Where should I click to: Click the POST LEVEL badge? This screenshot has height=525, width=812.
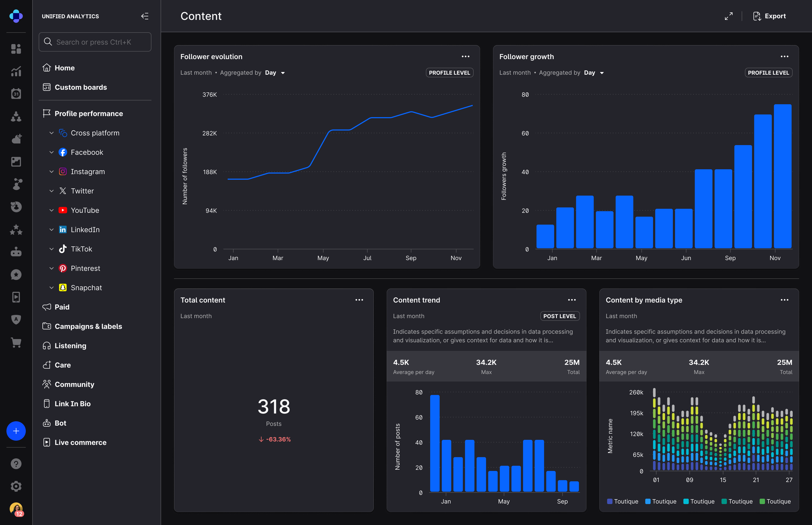click(x=559, y=316)
